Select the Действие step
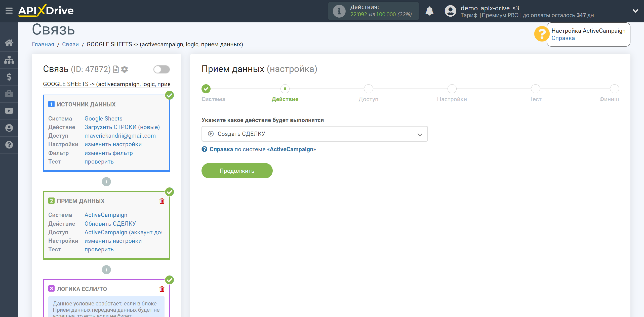The image size is (644, 317). (x=285, y=89)
